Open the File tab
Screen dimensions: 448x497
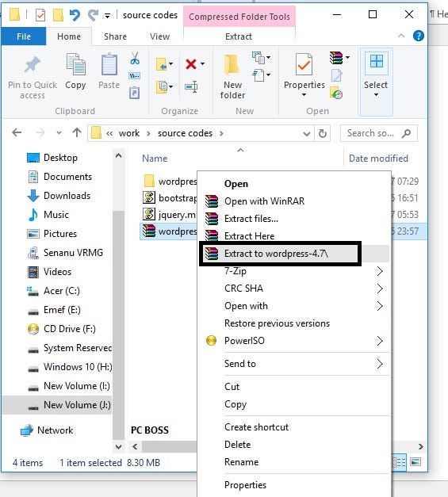tap(24, 36)
